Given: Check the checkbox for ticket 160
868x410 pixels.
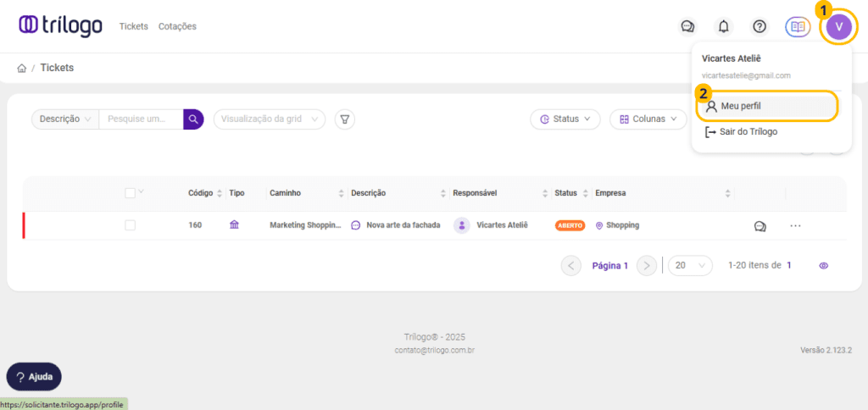Looking at the screenshot, I should click(130, 225).
